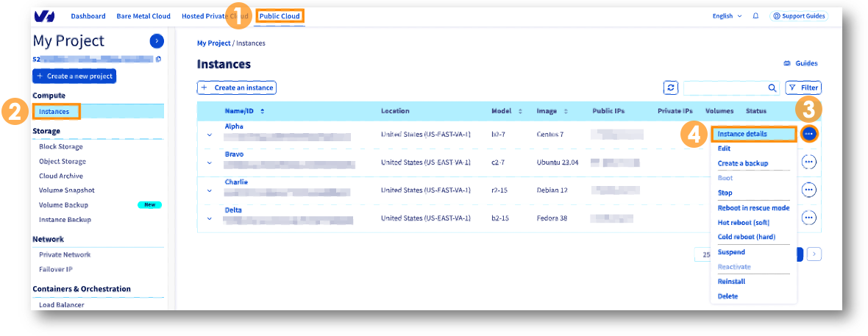Choose Reboot in rescue mode
The width and height of the screenshot is (868, 336).
click(x=753, y=207)
